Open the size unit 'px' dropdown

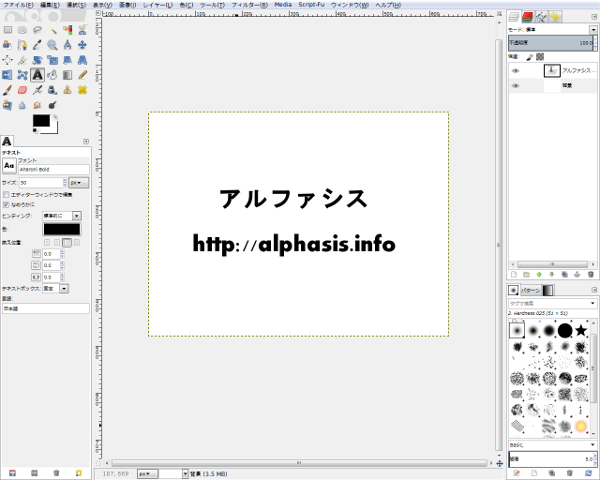pos(79,183)
